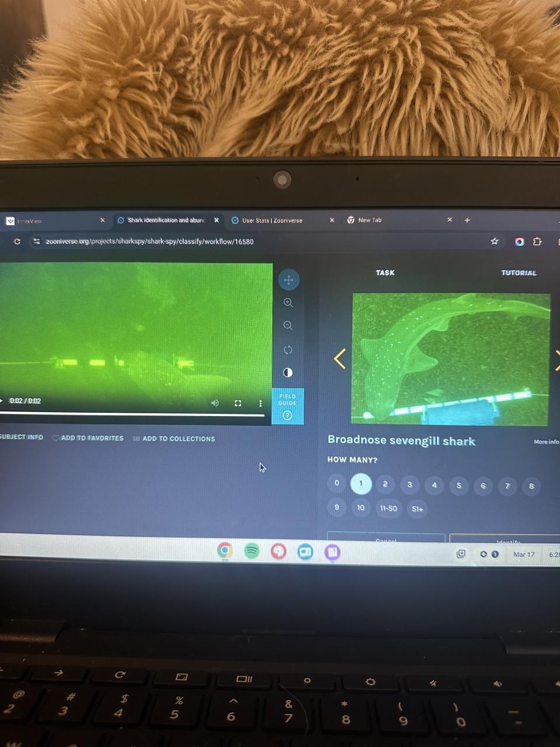View site information icon in address bar
This screenshot has width=560, height=747.
coord(37,241)
